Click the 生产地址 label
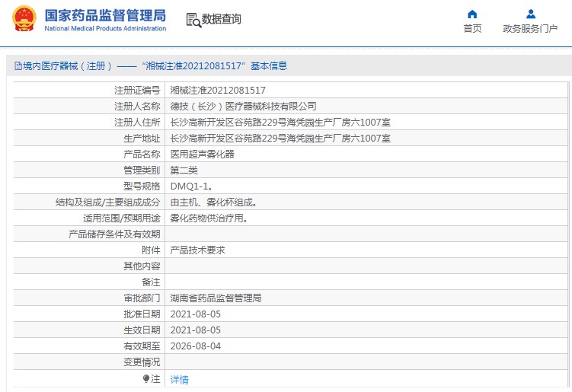 pos(142,139)
